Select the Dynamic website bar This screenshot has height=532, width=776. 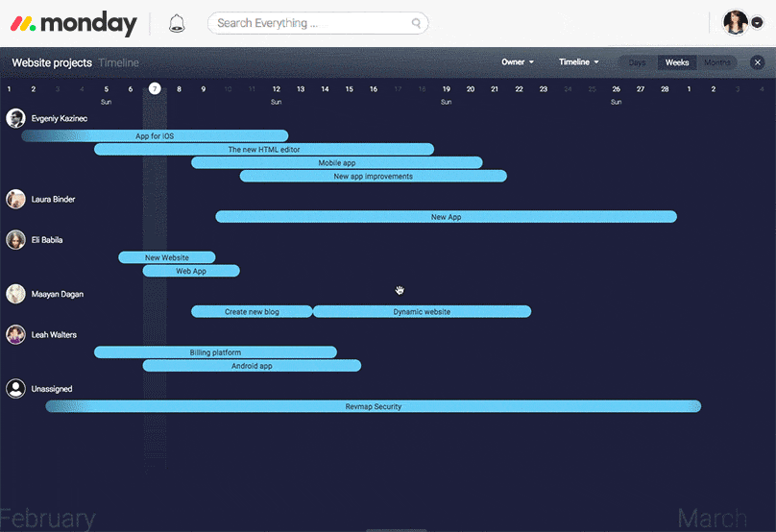tap(423, 311)
